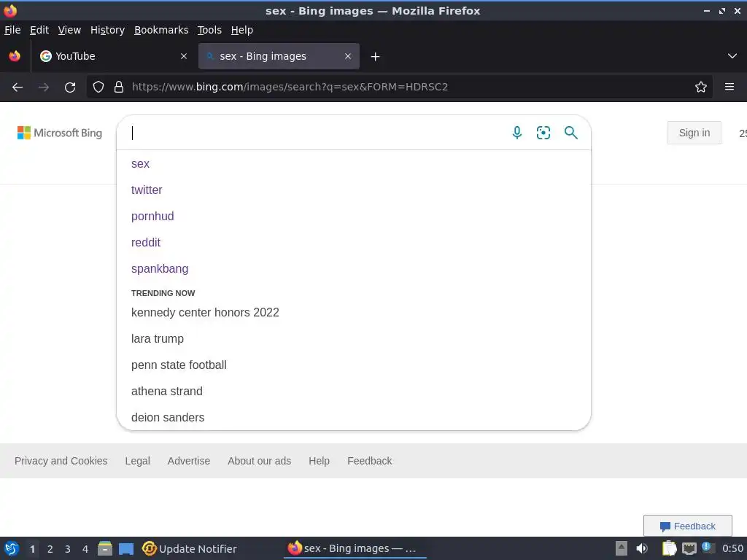Open a new tab with plus button
Viewport: 747px width, 560px height.
376,57
